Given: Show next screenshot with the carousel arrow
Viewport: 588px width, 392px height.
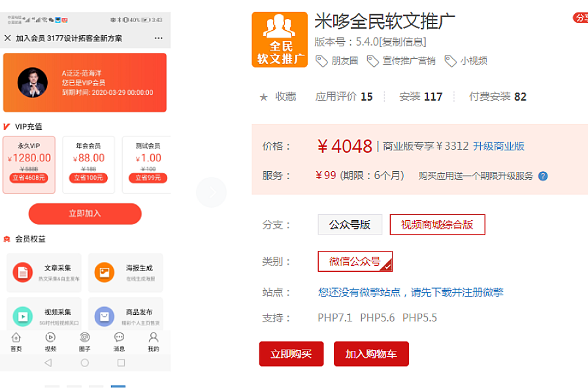Looking at the screenshot, I should (211, 192).
